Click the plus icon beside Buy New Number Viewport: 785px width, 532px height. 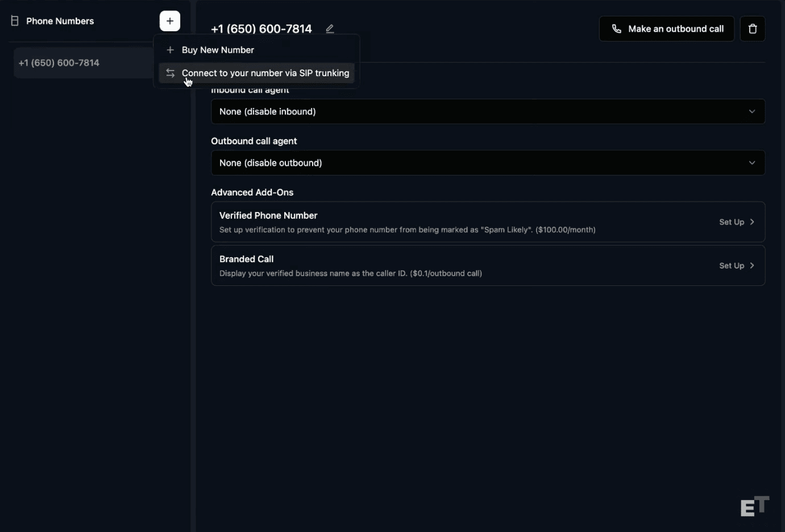pyautogui.click(x=170, y=49)
